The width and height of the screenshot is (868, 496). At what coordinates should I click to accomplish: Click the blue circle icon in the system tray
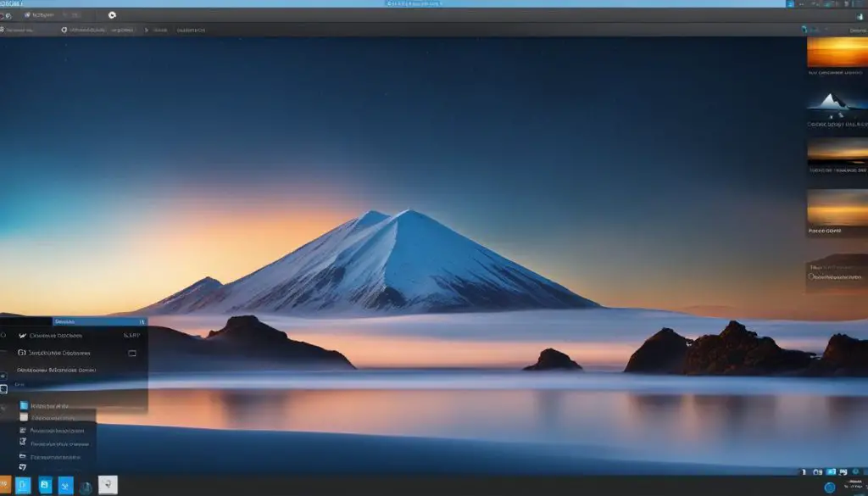[830, 488]
